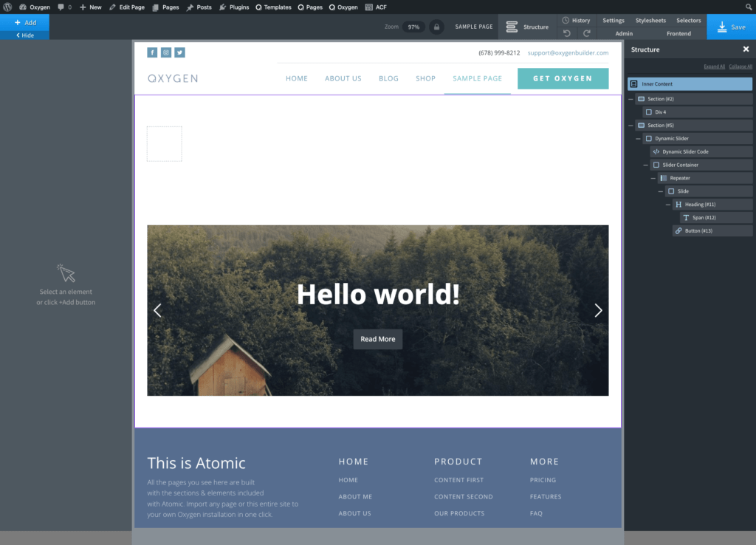This screenshot has height=545, width=756.
Task: Click the Expand All link
Action: [x=714, y=66]
